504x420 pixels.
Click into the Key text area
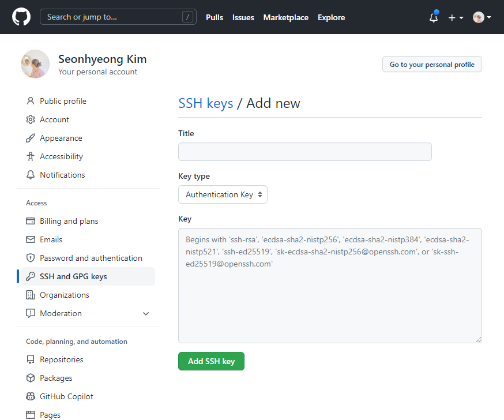click(330, 286)
